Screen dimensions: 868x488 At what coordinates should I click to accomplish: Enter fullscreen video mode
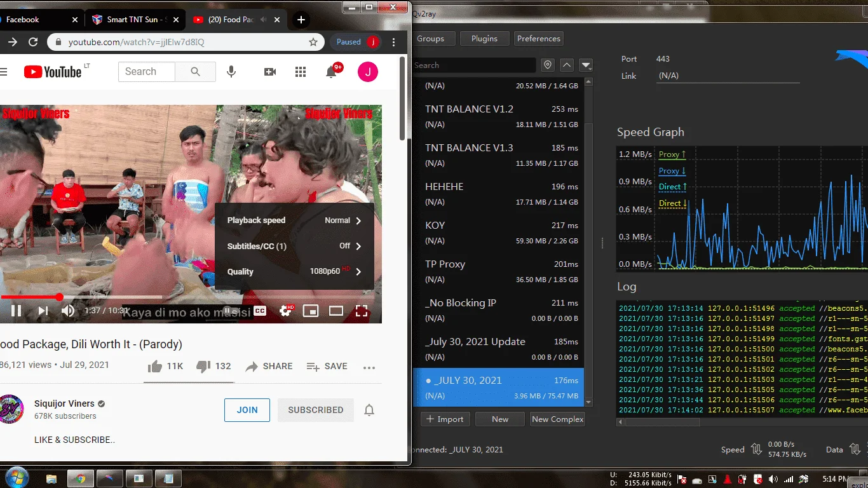361,311
